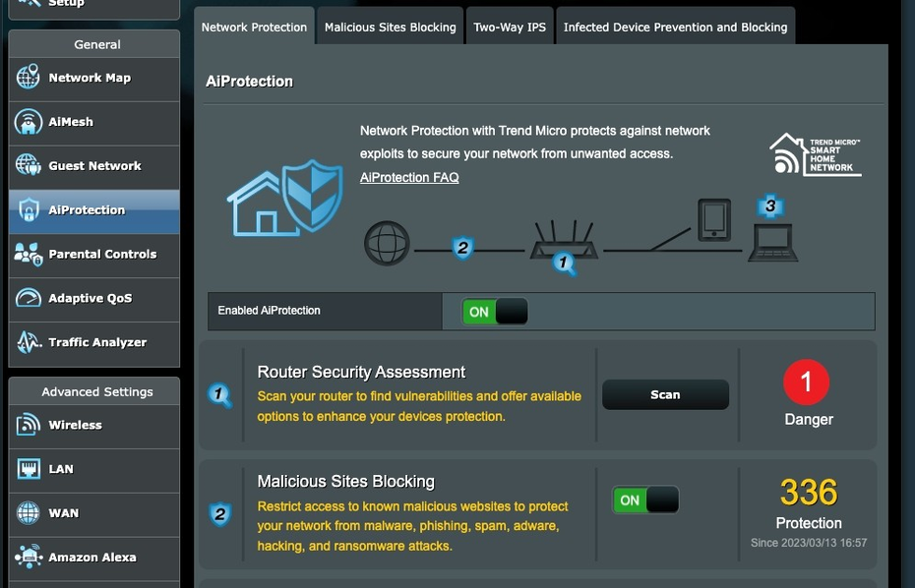Open Infected Device Prevention and Blocking tab
Viewport: 915px width, 588px height.
[675, 28]
